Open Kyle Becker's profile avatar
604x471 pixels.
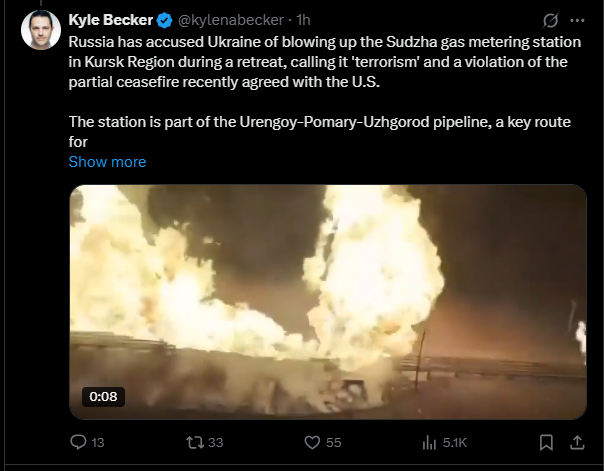point(41,30)
